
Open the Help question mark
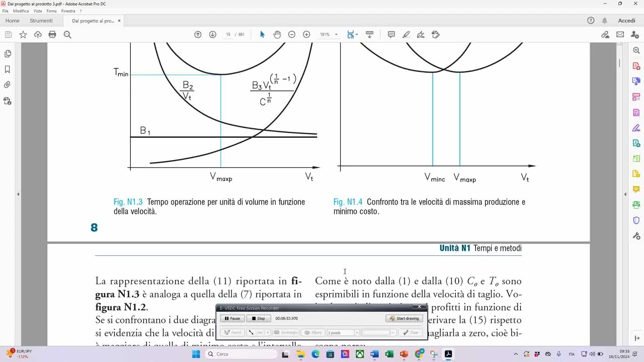(x=591, y=21)
